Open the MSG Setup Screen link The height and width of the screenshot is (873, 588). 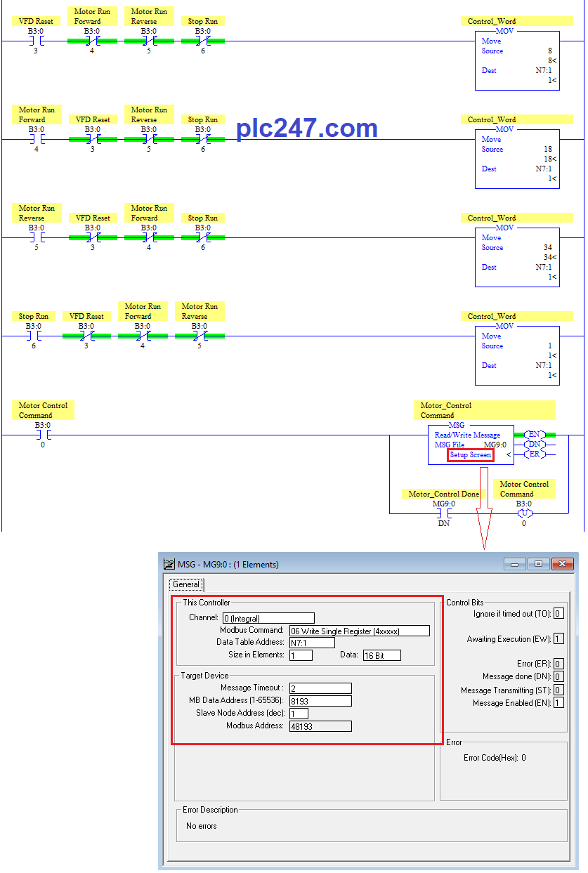(x=471, y=455)
